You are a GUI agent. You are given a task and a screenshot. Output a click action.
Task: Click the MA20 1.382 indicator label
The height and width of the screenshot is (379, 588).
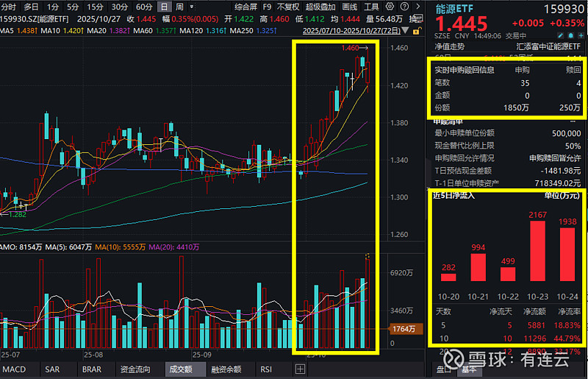(108, 31)
